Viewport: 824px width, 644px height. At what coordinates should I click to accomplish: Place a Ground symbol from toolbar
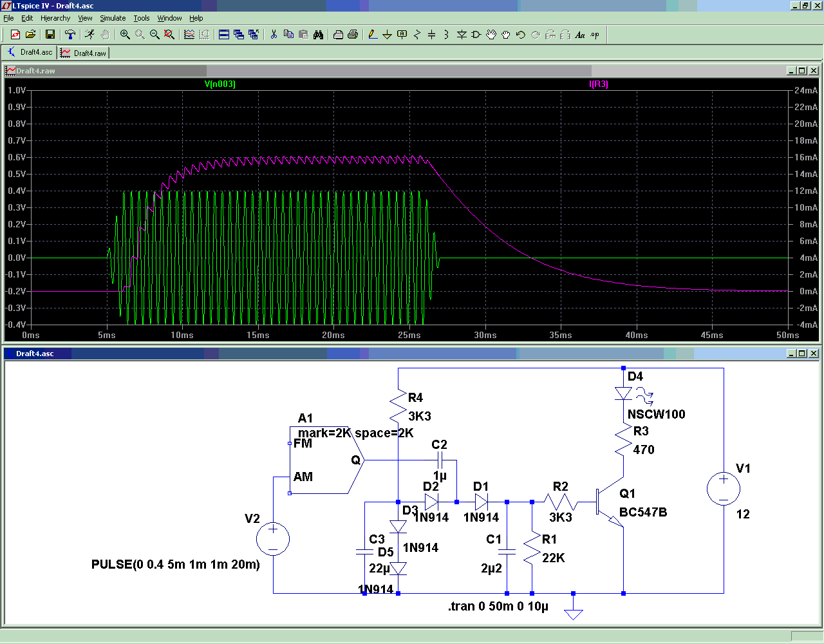[387, 35]
